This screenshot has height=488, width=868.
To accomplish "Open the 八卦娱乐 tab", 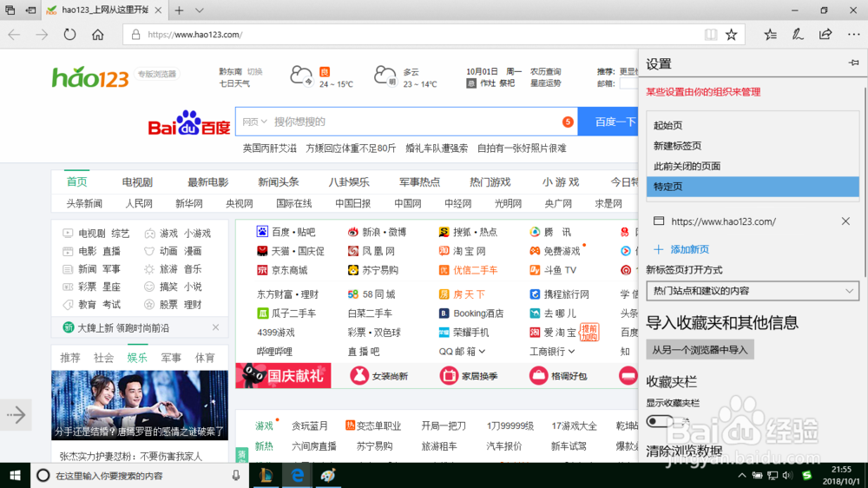I will (x=349, y=182).
